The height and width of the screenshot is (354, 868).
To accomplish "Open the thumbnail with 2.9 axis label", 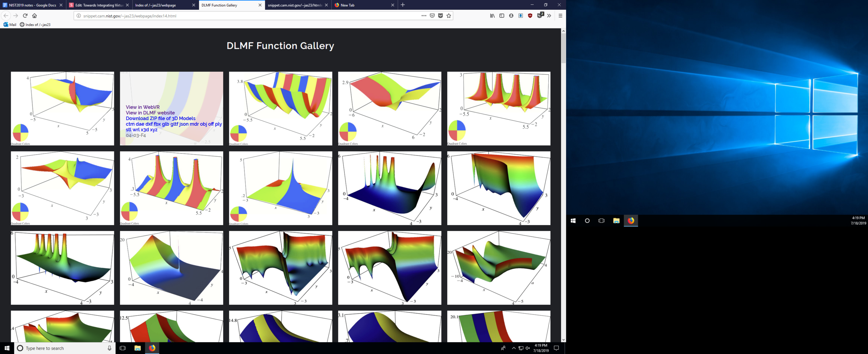I will tap(390, 108).
